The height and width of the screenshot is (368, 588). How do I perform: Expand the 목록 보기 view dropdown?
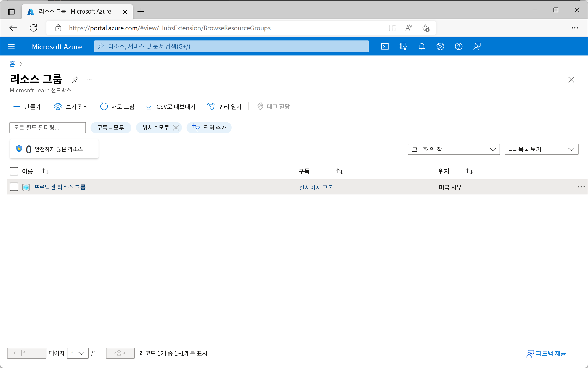541,149
